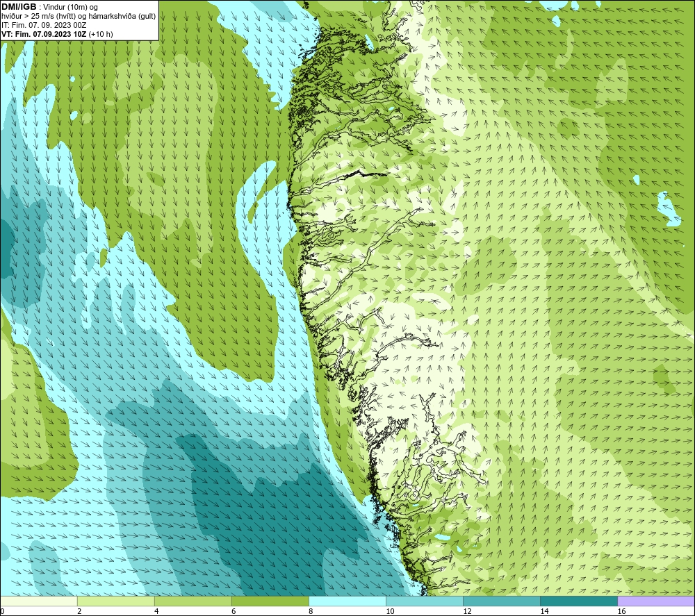Click the dark teal 14–16 m/s legend swatch

[579, 601]
